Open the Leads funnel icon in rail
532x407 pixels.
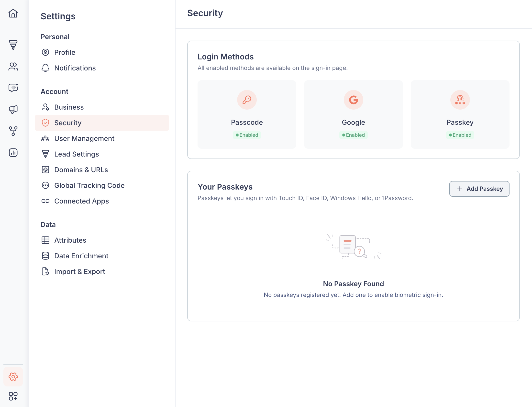click(x=13, y=45)
